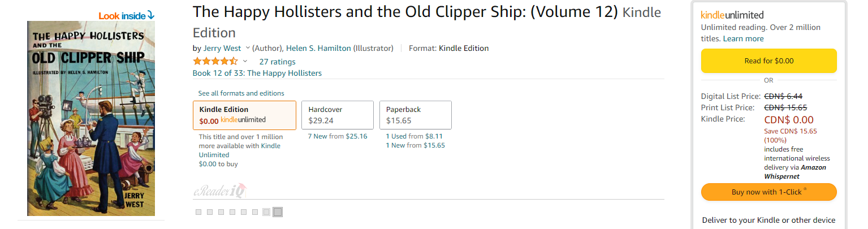Screen dimensions: 868x229
Task: Open Helen S. Hamilton illustrator link
Action: pyautogui.click(x=318, y=49)
